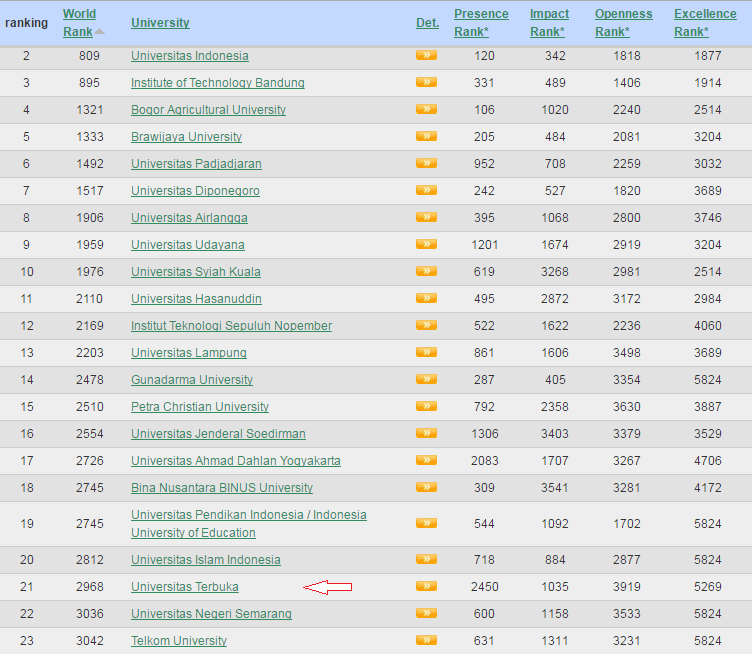Viewport: 752px width, 654px height.
Task: Sort by Openness Rank header
Action: tap(623, 23)
